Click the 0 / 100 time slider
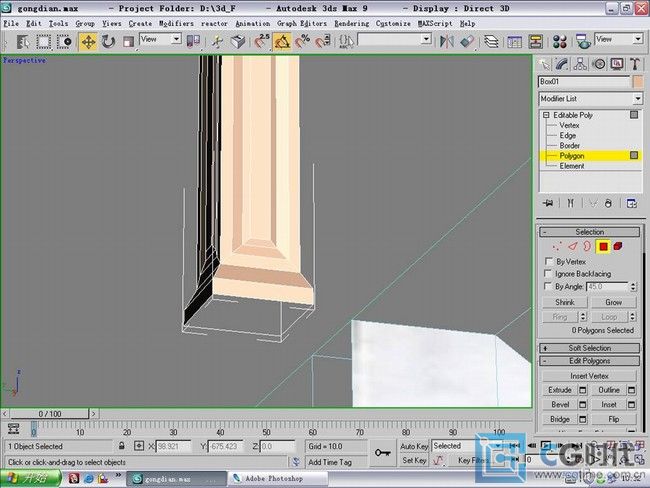650x488 pixels. [49, 414]
